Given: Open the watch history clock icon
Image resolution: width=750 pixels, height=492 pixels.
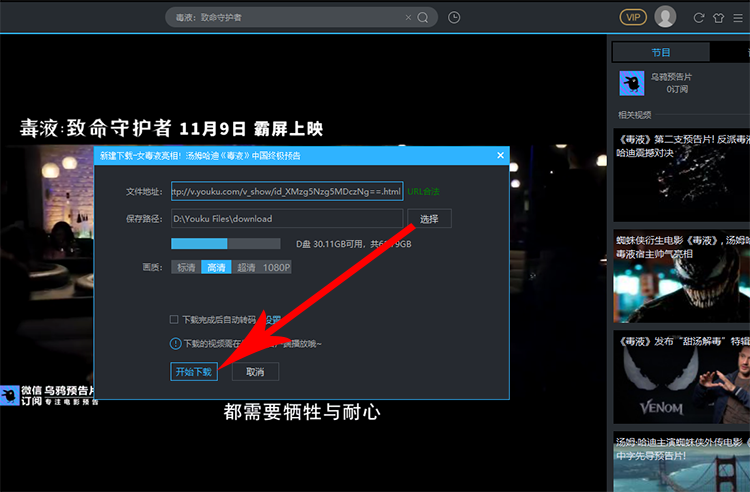Looking at the screenshot, I should tap(454, 18).
